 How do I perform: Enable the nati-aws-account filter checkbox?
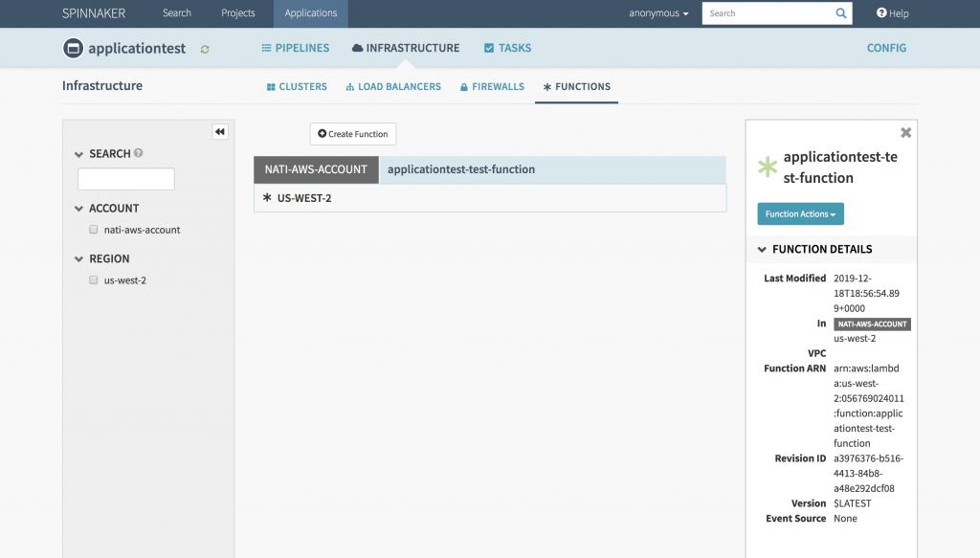pyautogui.click(x=93, y=229)
